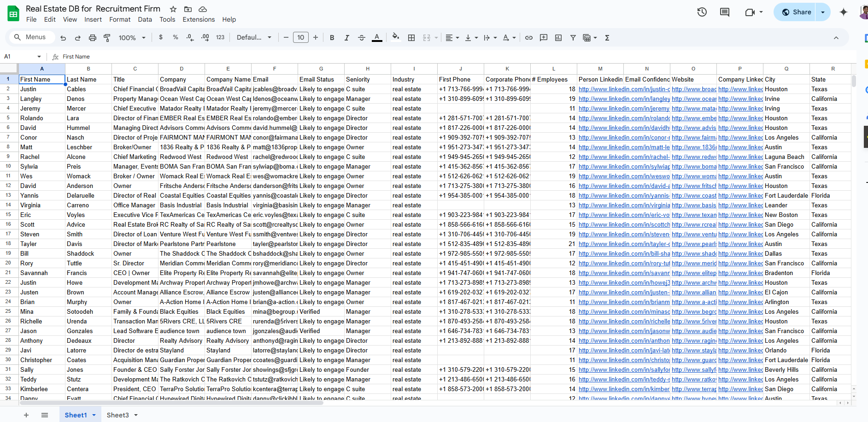Select row 10 header
The height and width of the screenshot is (422, 868).
point(8,166)
